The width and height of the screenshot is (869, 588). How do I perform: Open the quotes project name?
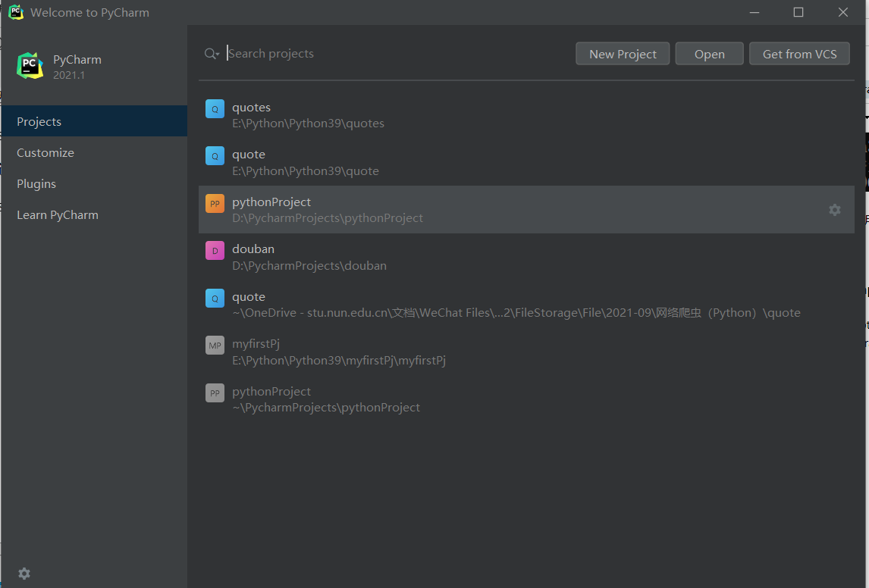[252, 108]
